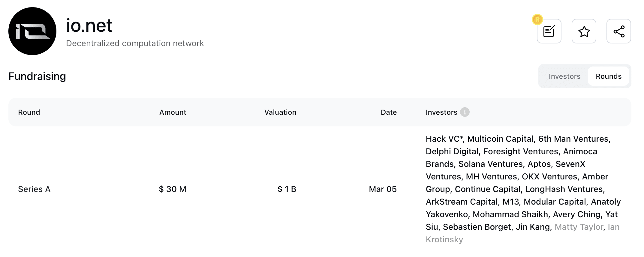644x257 pixels.
Task: Open the Matty Taylor greyed link
Action: point(579,227)
